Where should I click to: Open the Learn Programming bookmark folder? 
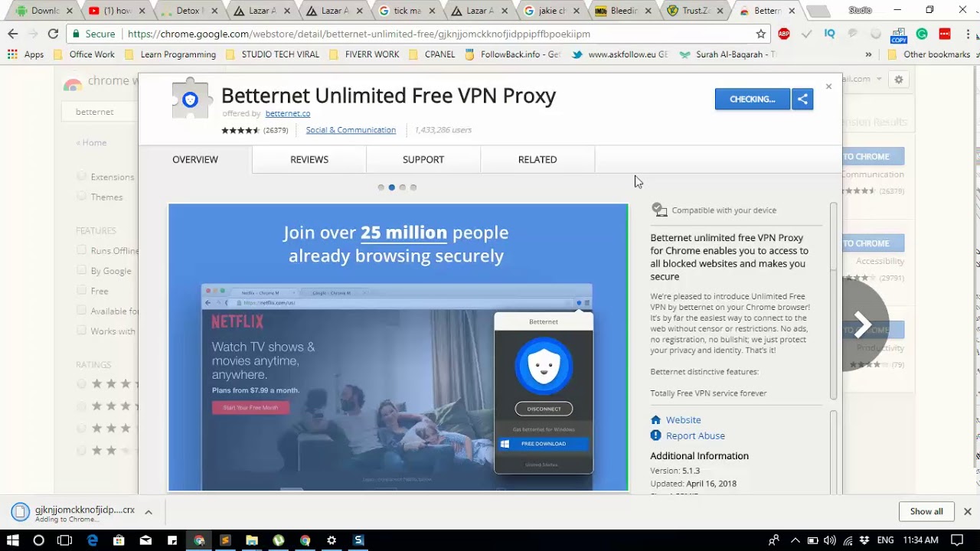[x=170, y=54]
